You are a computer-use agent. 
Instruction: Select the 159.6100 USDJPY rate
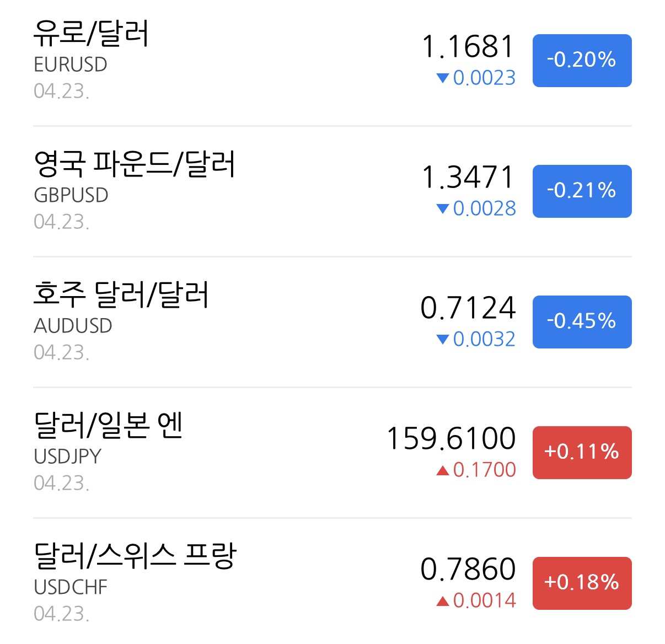click(452, 438)
